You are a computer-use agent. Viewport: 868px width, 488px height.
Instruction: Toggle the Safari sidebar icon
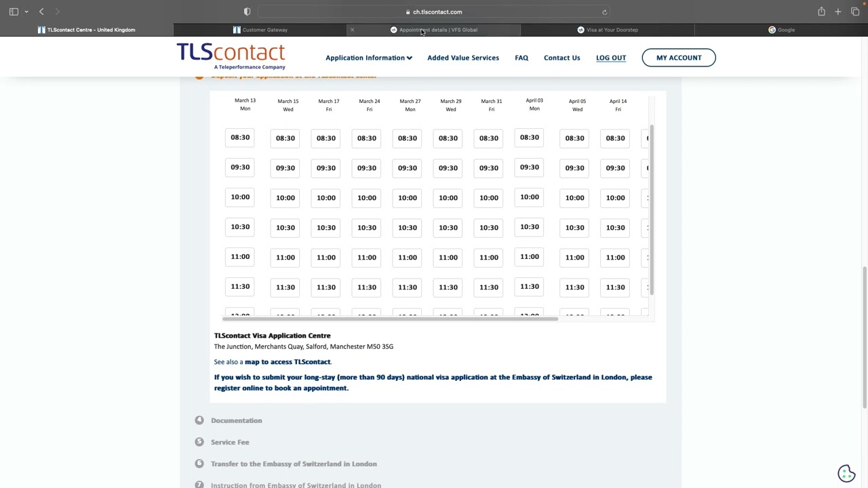coord(14,12)
